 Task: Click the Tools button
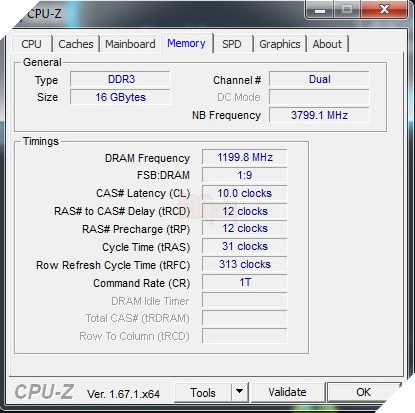click(203, 392)
